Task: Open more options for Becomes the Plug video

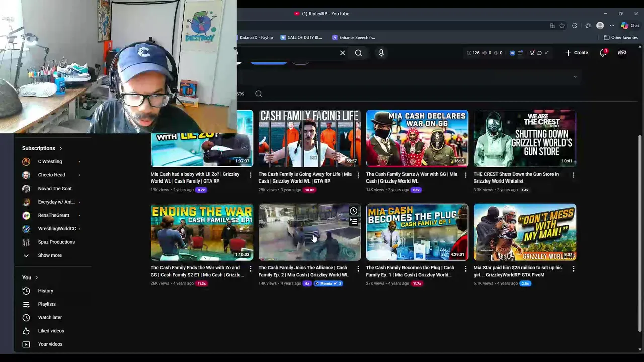Action: pyautogui.click(x=465, y=268)
